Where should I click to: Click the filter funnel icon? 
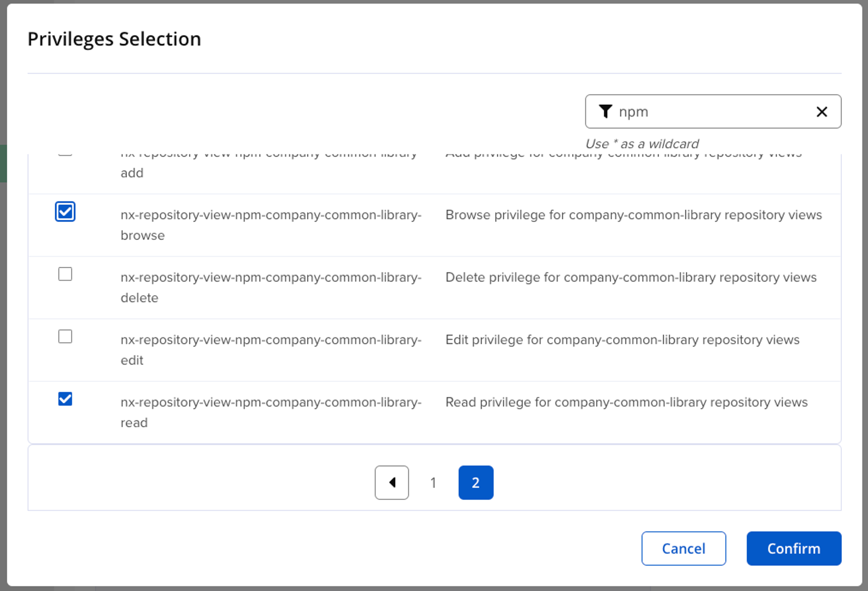(x=605, y=111)
